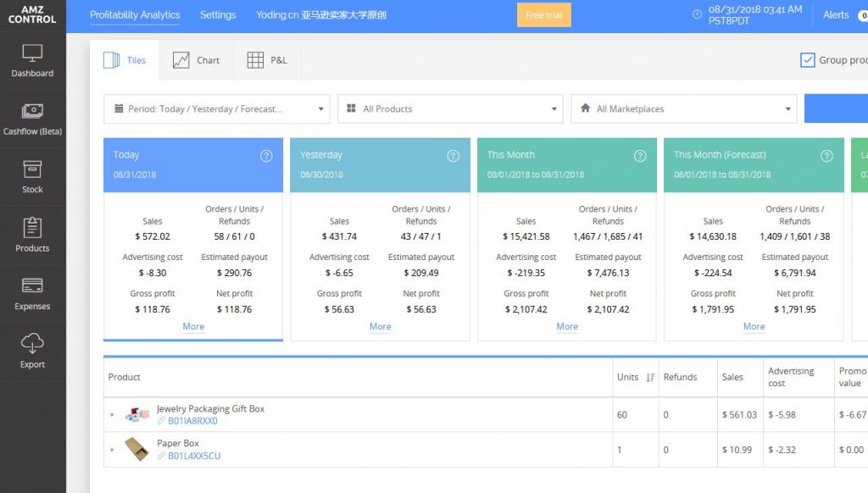Open the Period dropdown

coord(216,109)
